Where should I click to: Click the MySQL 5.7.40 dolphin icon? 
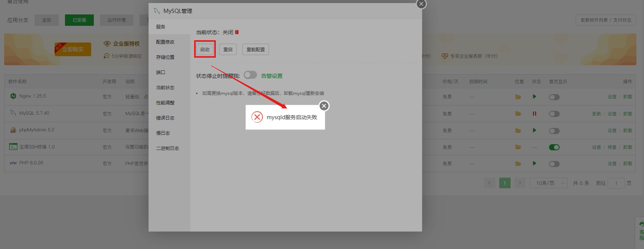coord(13,113)
